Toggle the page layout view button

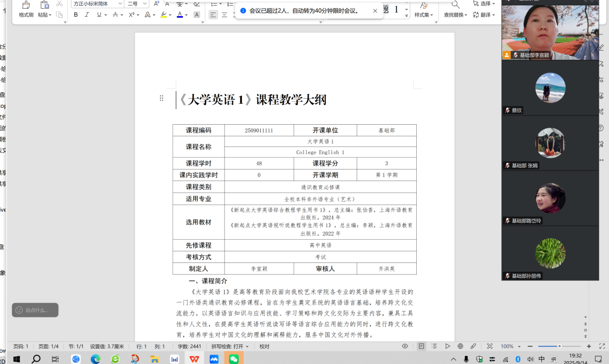(x=421, y=346)
